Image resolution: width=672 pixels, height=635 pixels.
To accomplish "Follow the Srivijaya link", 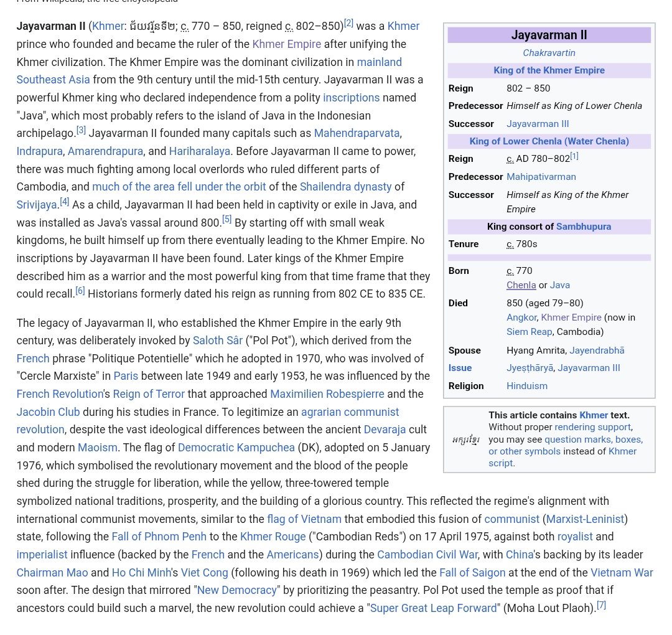I will point(37,205).
